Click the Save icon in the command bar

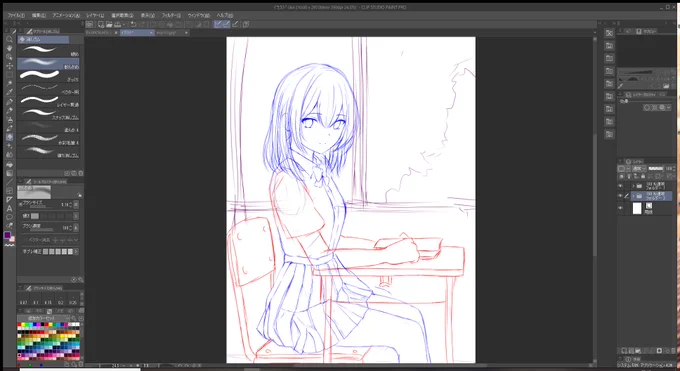[118, 24]
